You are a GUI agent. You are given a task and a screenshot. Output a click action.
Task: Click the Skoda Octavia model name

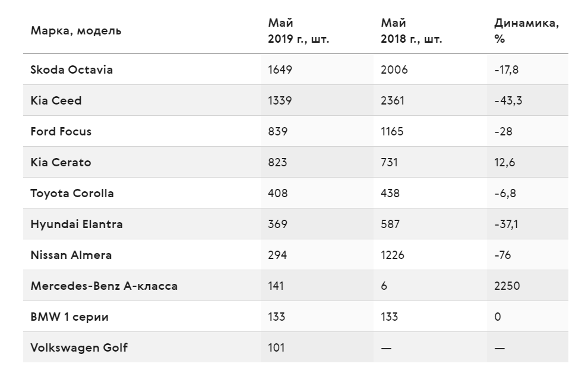[x=72, y=69]
